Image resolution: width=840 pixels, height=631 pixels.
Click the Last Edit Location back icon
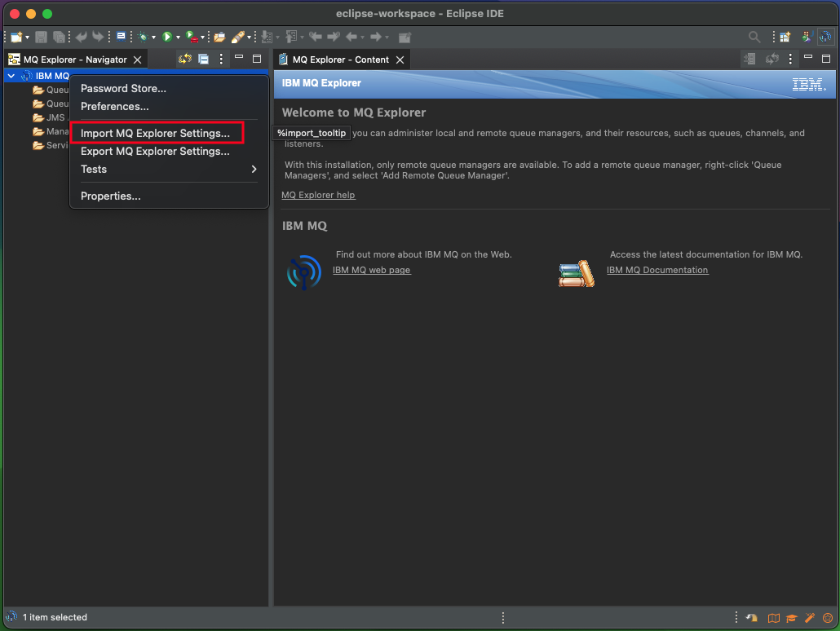click(316, 37)
